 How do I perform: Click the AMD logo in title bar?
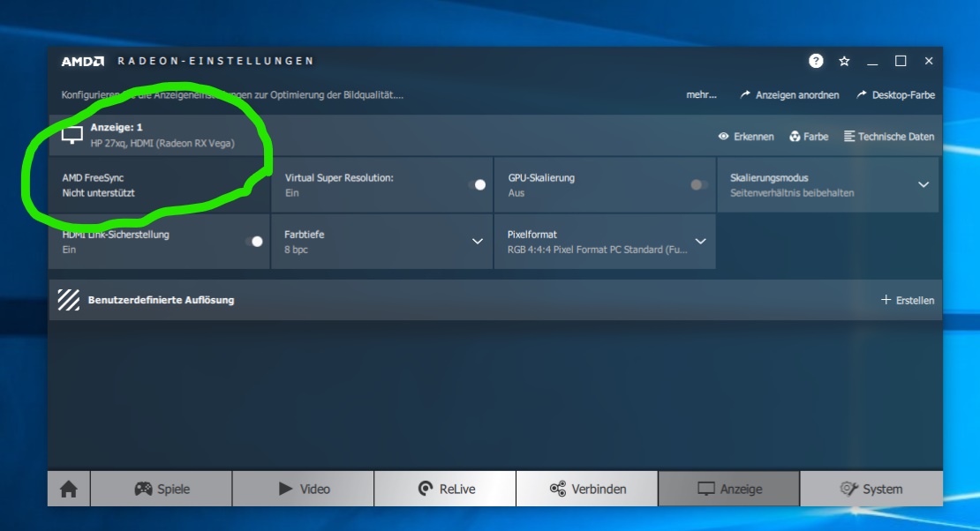coord(82,61)
